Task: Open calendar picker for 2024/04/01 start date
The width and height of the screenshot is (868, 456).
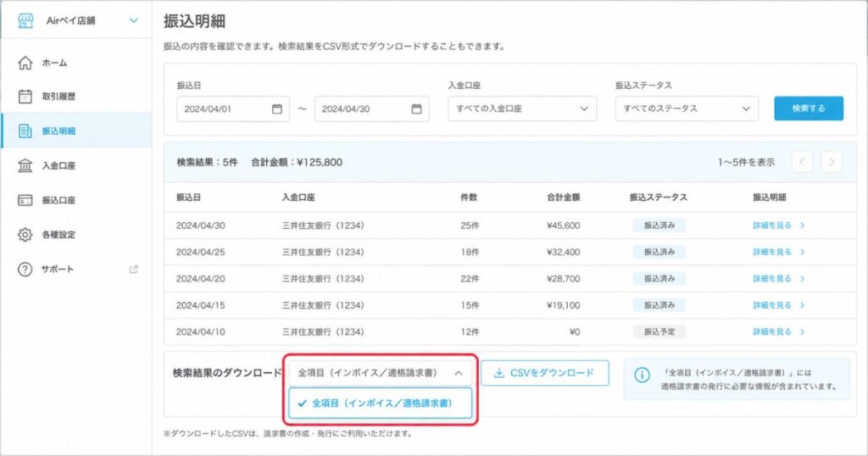Action: 277,109
